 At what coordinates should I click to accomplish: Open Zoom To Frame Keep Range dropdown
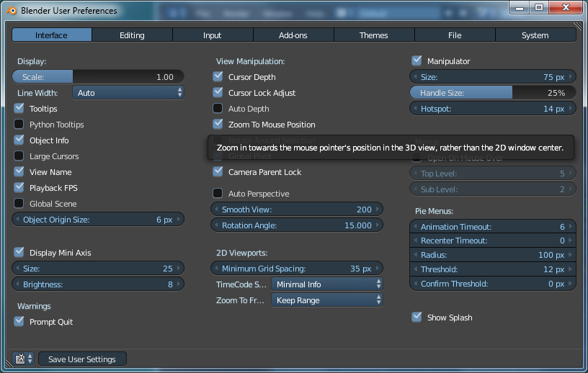[x=327, y=300]
